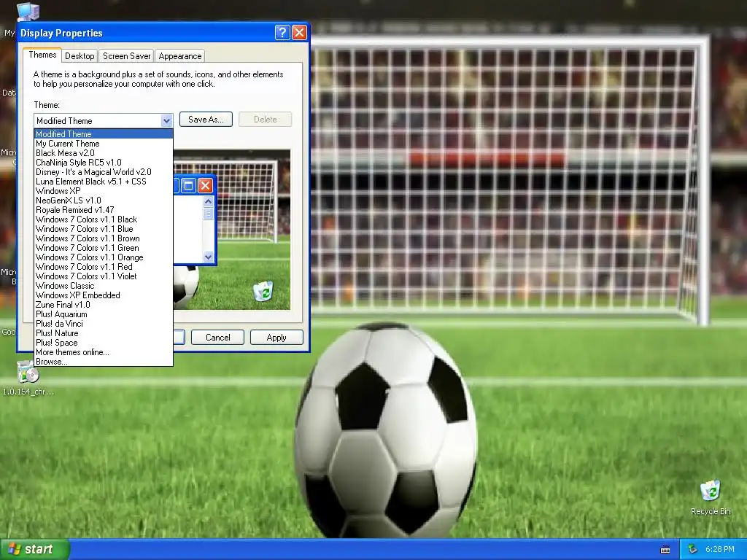Click the Start button
This screenshot has width=747, height=560.
point(34,549)
